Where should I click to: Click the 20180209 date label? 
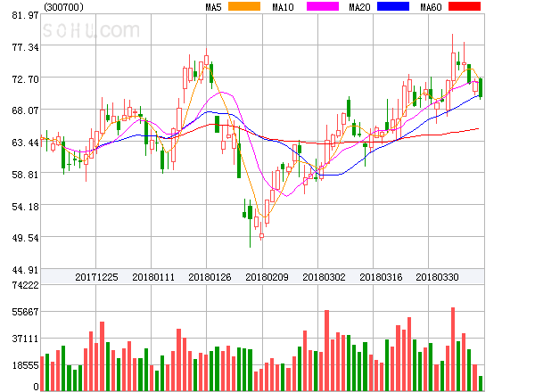[x=267, y=277]
